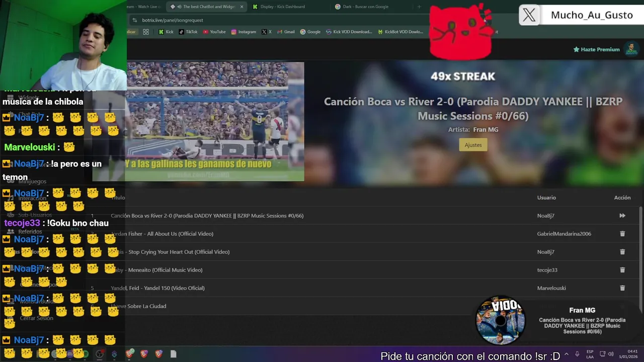Viewport: 644px width, 362px height.
Task: Open the profile avatar menu
Action: pos(631,49)
